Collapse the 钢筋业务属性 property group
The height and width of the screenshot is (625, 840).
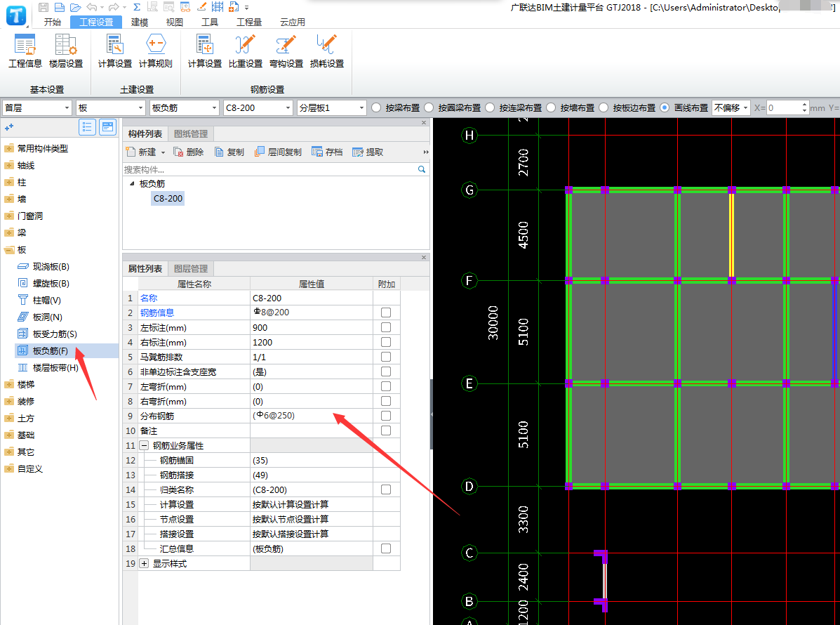(x=144, y=445)
